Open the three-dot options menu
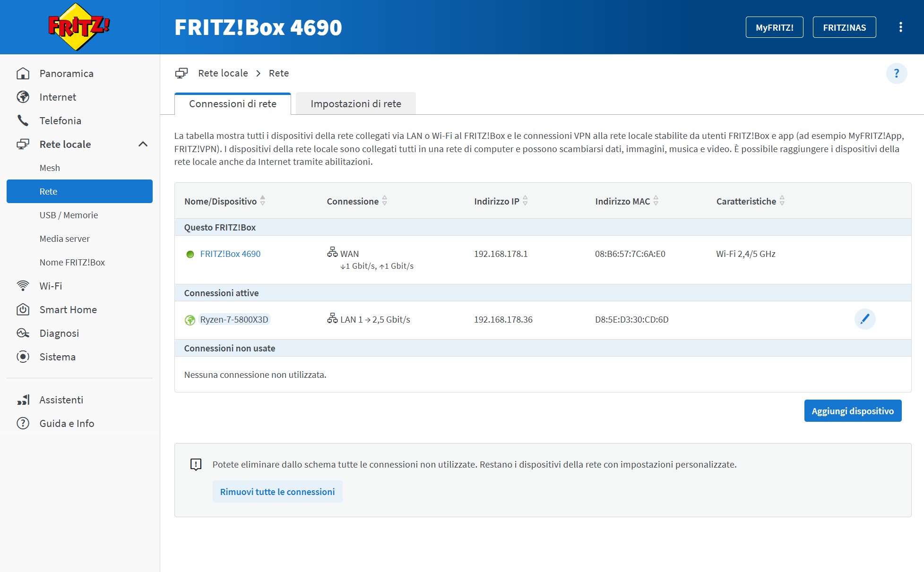This screenshot has width=924, height=572. pyautogui.click(x=900, y=27)
